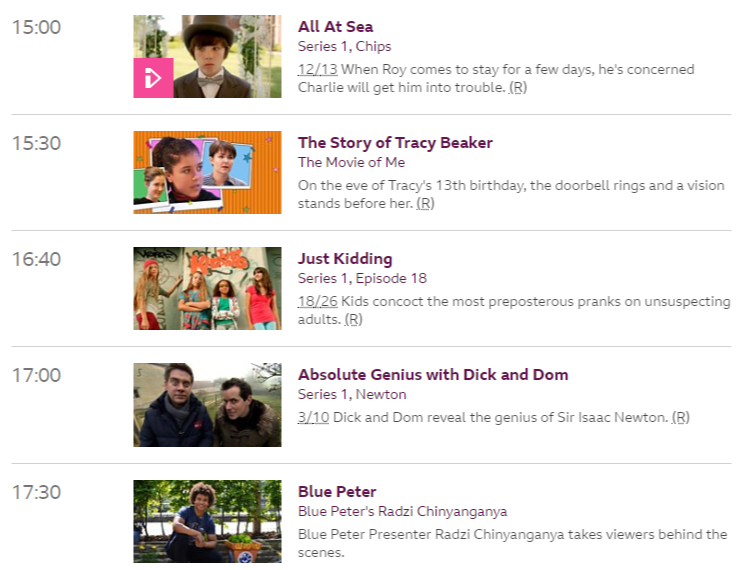Click the 12/13 episode count abbreviation
Image resolution: width=750 pixels, height=570 pixels.
318,69
